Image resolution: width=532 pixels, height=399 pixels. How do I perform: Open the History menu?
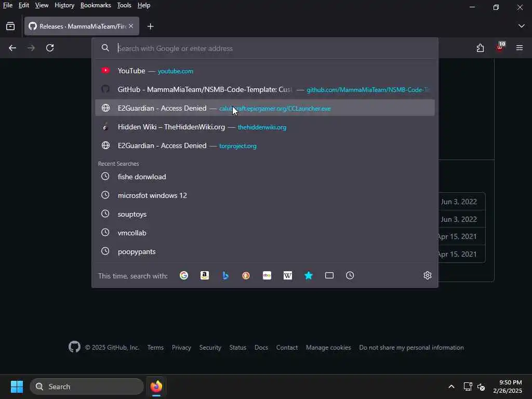64,5
